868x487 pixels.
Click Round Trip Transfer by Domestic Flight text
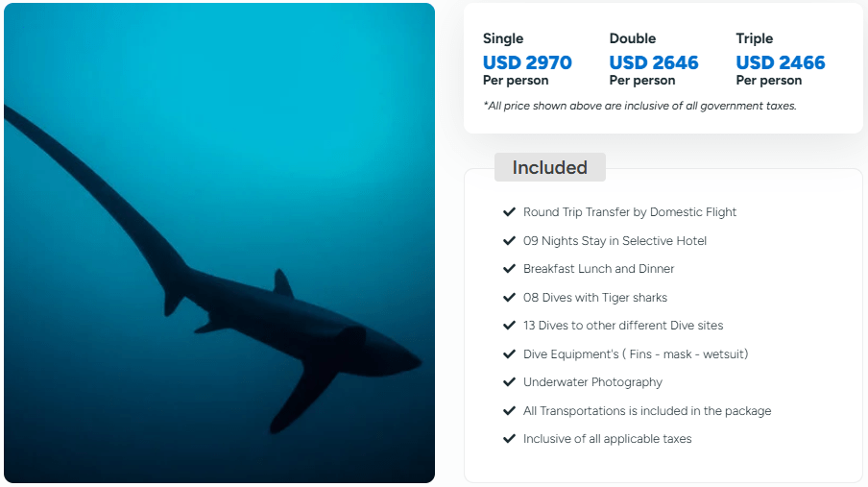[630, 212]
